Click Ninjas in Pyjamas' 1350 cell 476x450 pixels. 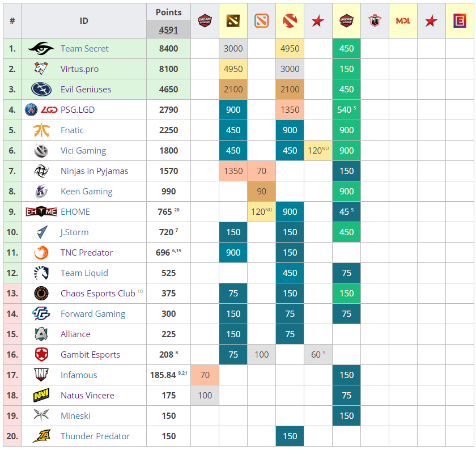tap(233, 171)
